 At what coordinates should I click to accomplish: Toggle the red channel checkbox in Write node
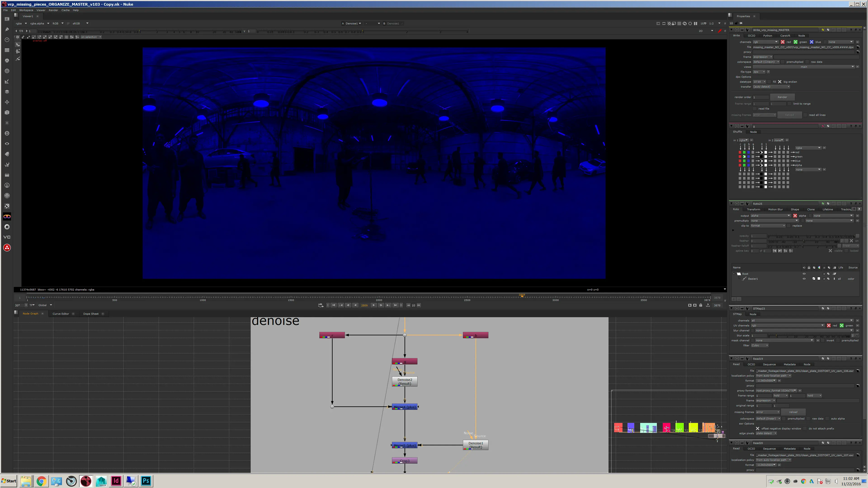click(x=782, y=42)
